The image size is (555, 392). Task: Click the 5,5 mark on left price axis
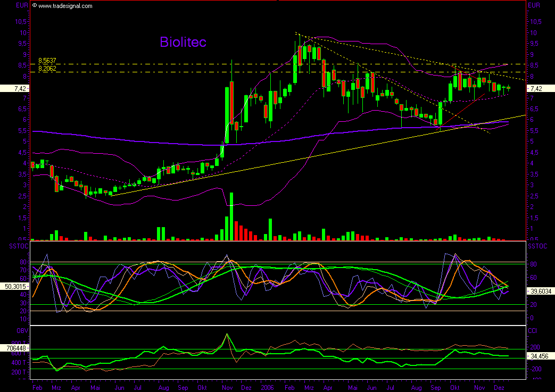tap(23, 130)
